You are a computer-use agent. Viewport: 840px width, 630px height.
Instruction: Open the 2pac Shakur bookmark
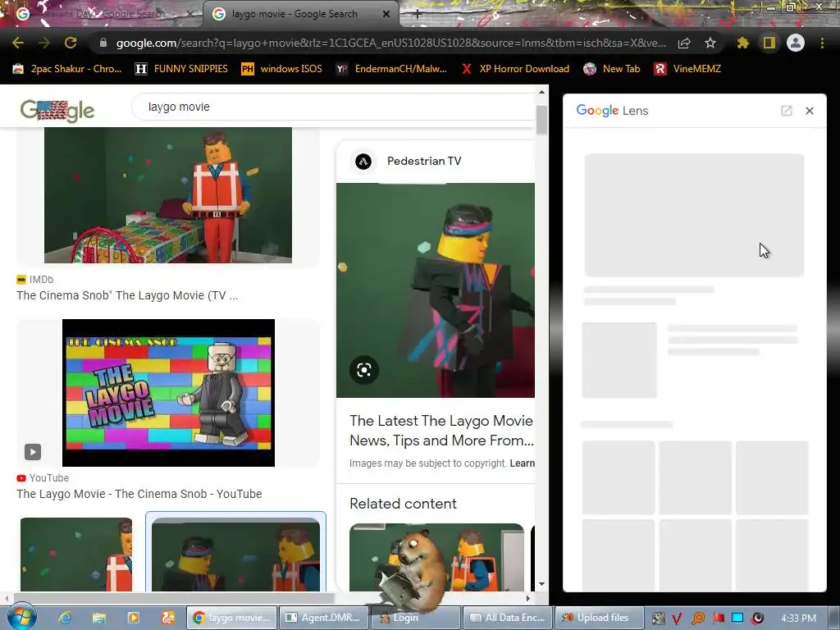pos(67,69)
